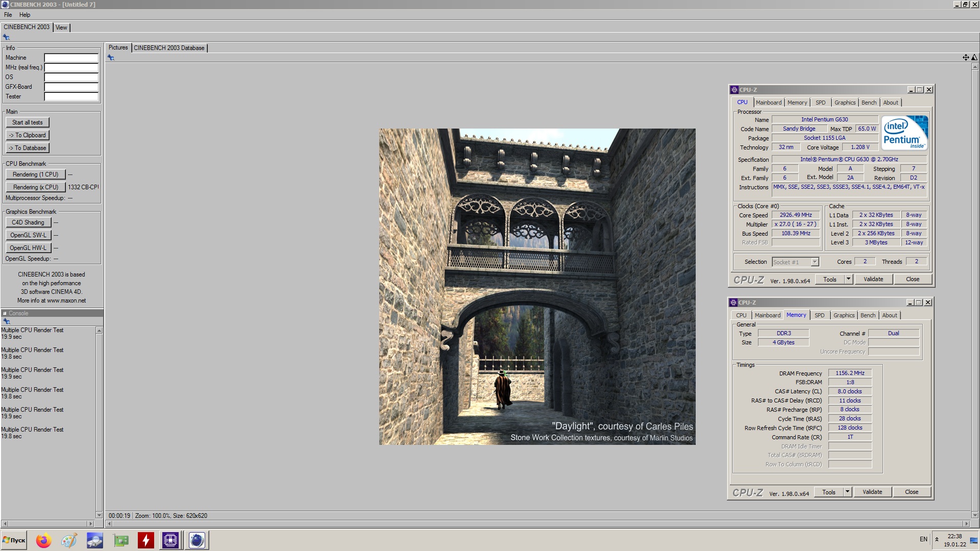Select the Pictures tab
Screen dimensions: 980x551
(x=118, y=47)
